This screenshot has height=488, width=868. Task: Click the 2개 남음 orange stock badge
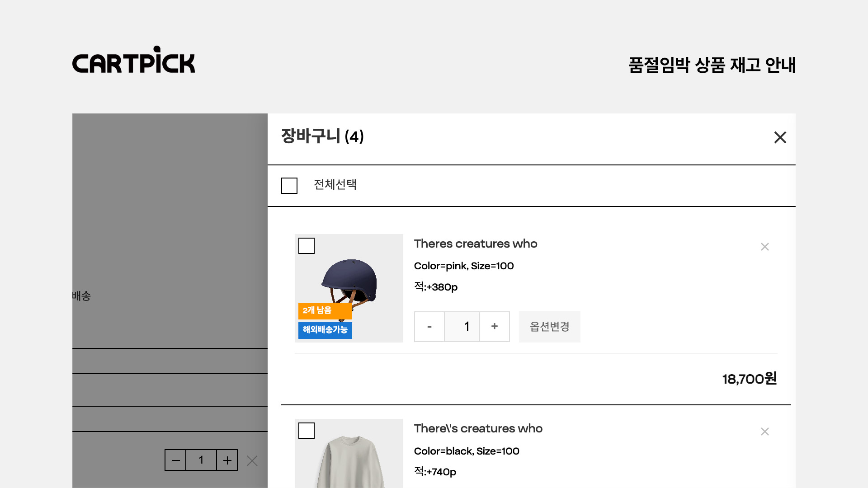(x=325, y=310)
